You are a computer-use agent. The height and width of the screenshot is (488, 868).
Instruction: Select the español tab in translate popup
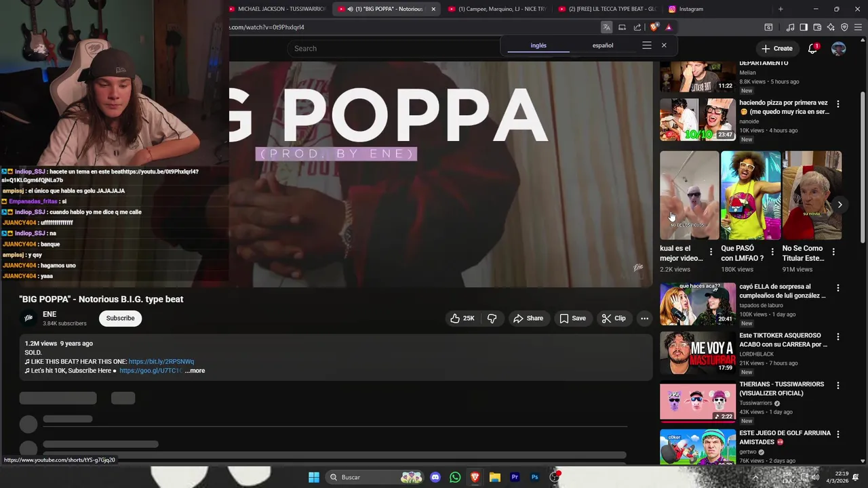(603, 45)
